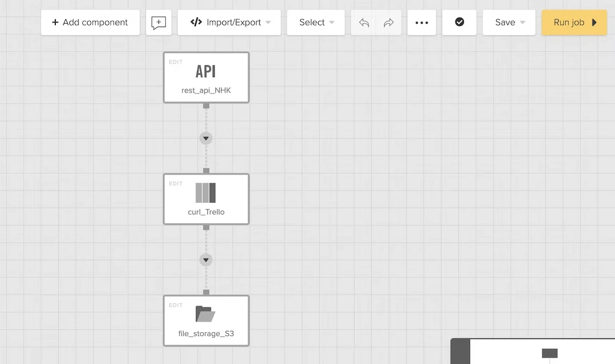The height and width of the screenshot is (364, 615).
Task: Click EDIT on file_storage_S3 component
Action: pyautogui.click(x=176, y=306)
